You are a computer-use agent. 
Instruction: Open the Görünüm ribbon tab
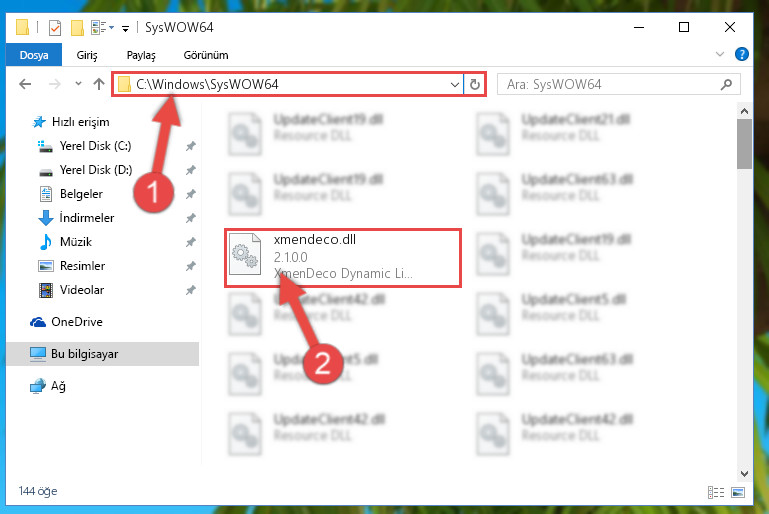205,55
